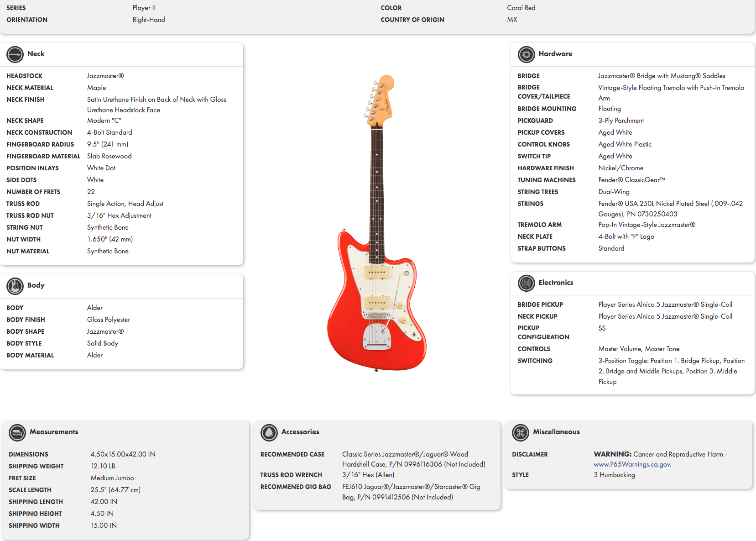This screenshot has width=756, height=541.
Task: Click the 'Gloss Polyester' body finish value
Action: (109, 320)
